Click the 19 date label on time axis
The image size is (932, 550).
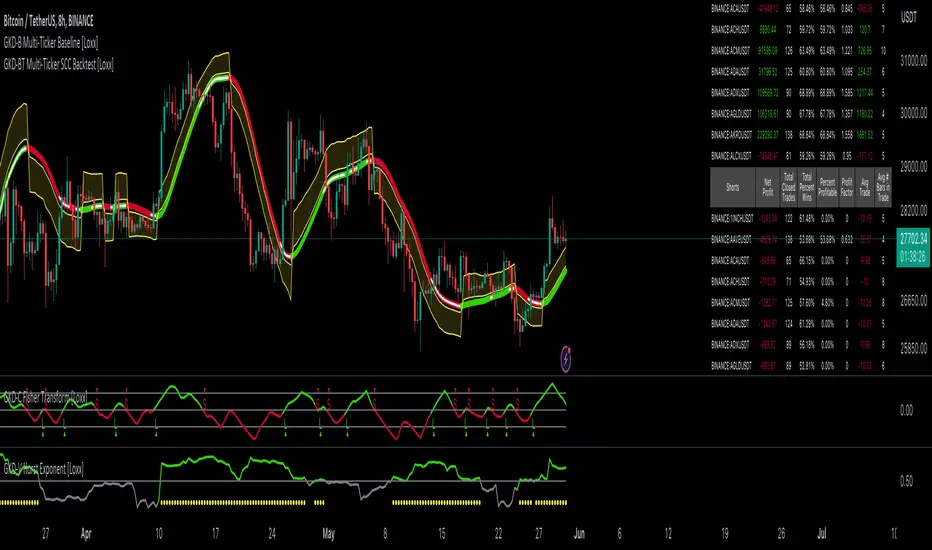point(725,534)
